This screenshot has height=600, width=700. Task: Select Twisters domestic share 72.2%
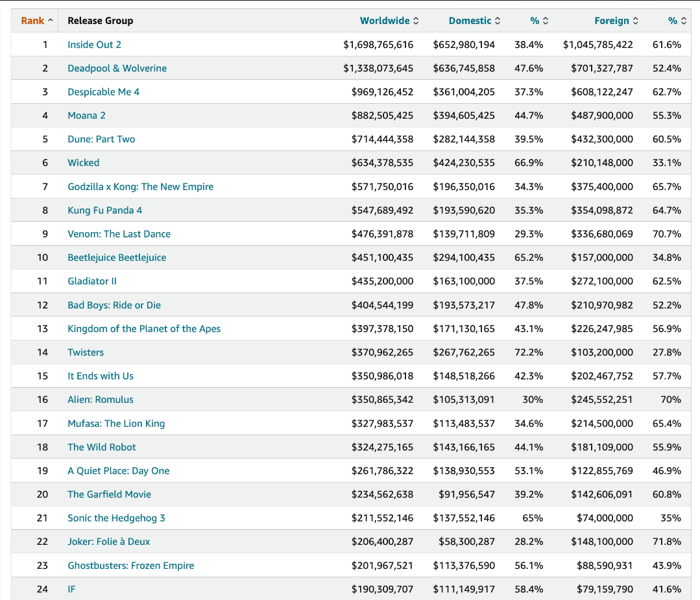[529, 353]
